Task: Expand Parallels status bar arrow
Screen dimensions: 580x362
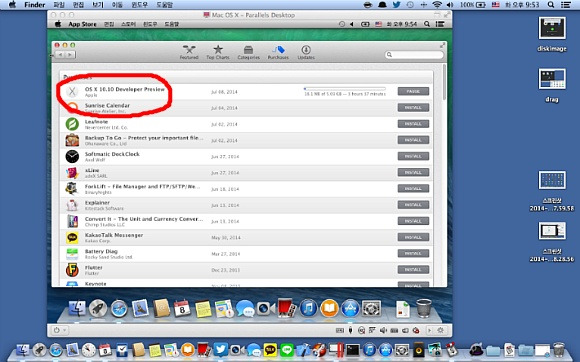Action: 429,330
